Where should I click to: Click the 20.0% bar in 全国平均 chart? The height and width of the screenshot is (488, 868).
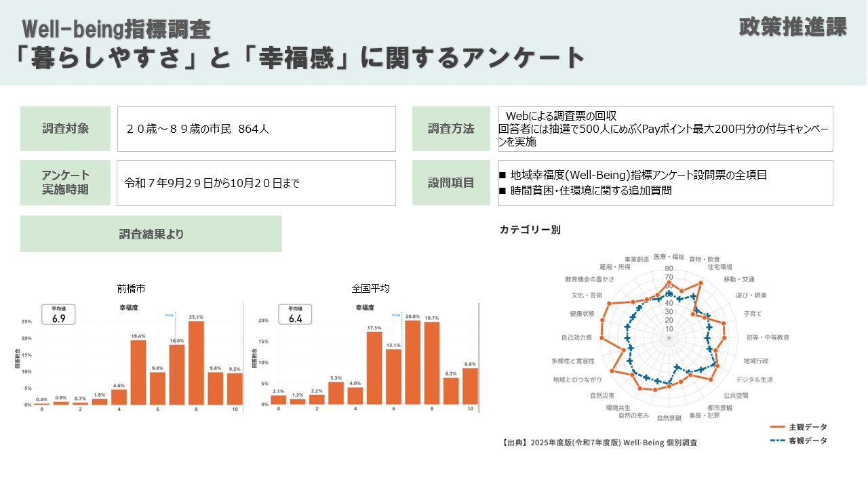click(x=412, y=362)
